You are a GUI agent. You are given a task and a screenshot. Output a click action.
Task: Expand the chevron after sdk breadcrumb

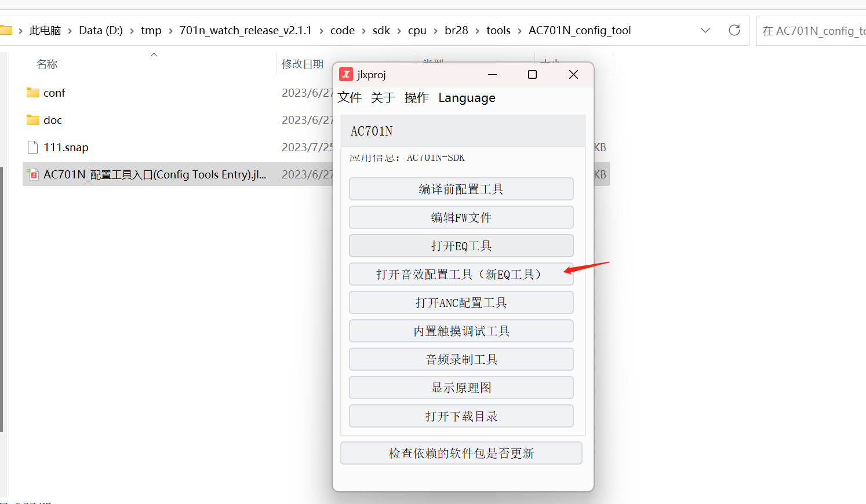tap(399, 31)
